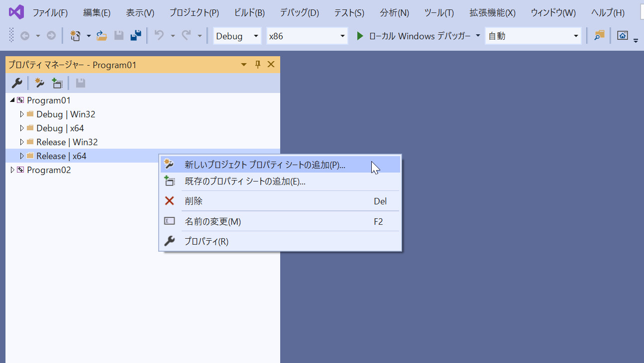Click the green Start Debugging play icon

pos(360,36)
